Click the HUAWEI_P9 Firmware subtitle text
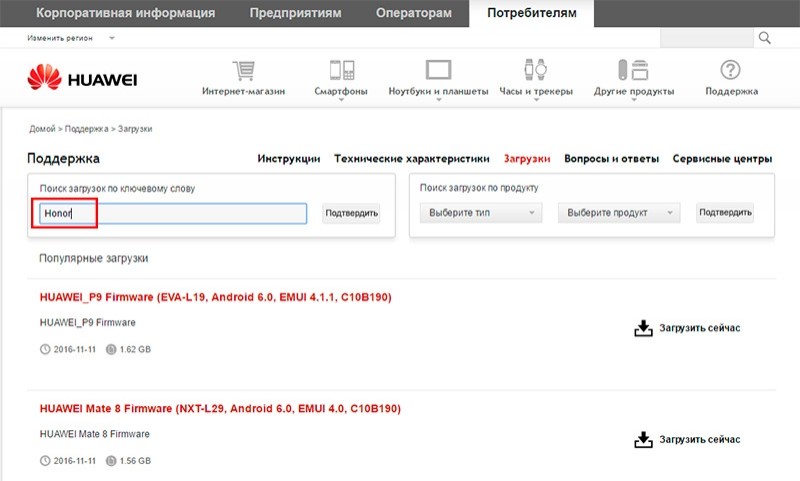The image size is (800, 481). (x=88, y=322)
